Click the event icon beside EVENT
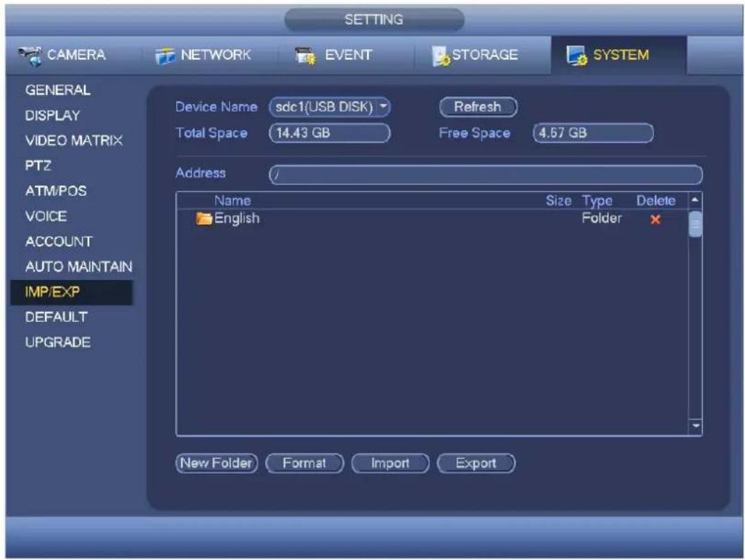The height and width of the screenshot is (560, 745). [x=305, y=56]
